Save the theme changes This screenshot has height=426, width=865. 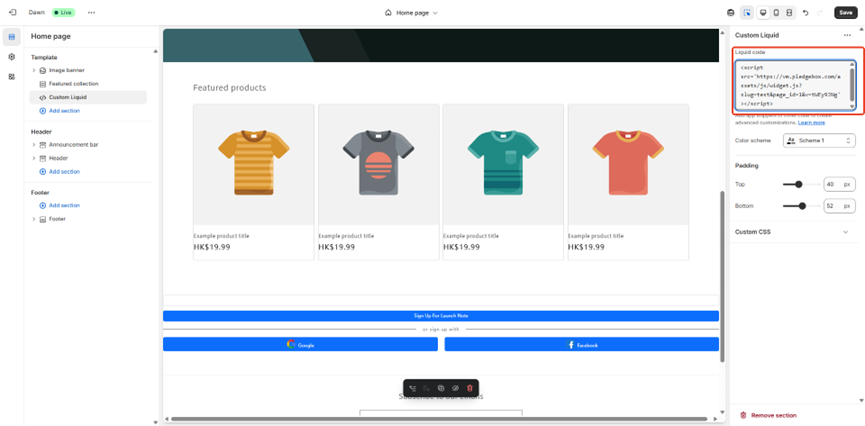(x=846, y=13)
